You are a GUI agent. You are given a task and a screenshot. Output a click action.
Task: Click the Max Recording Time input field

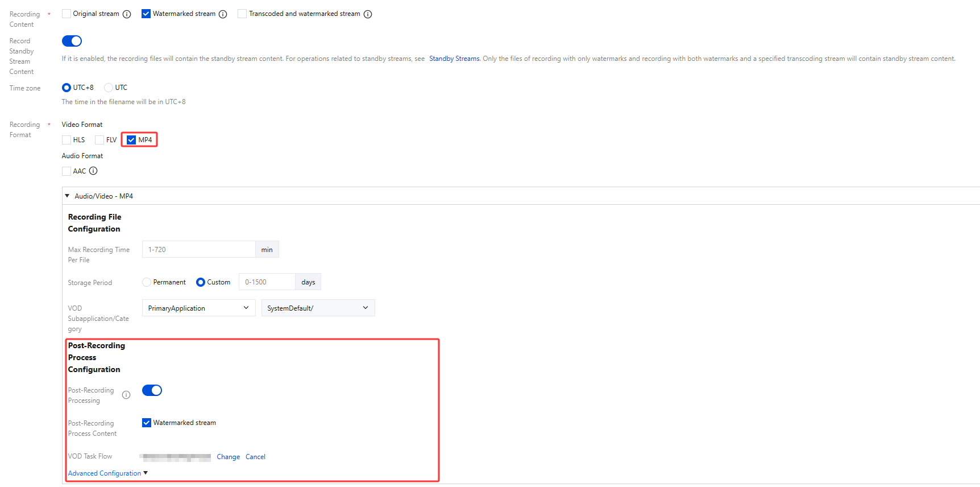pos(198,250)
